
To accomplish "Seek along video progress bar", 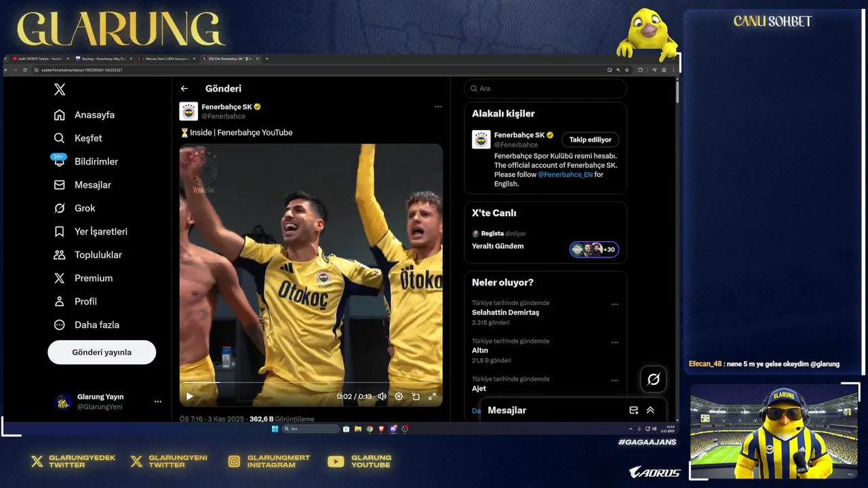I will point(311,383).
